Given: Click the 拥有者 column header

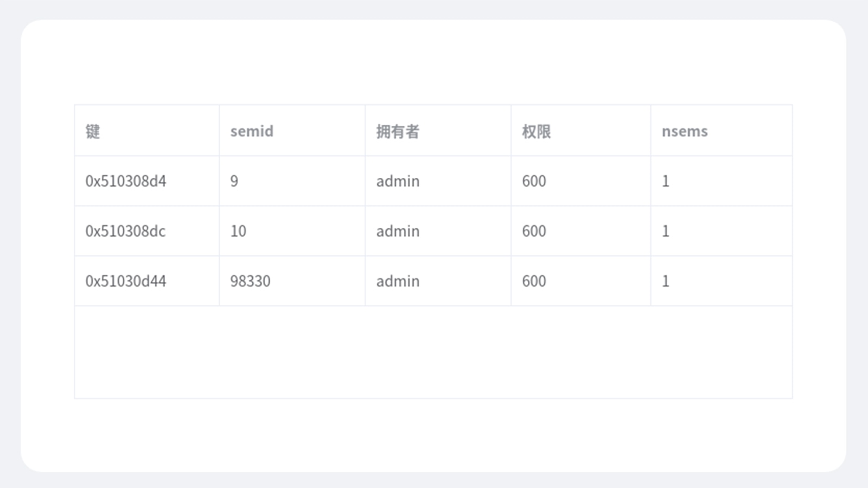Looking at the screenshot, I should tap(398, 131).
